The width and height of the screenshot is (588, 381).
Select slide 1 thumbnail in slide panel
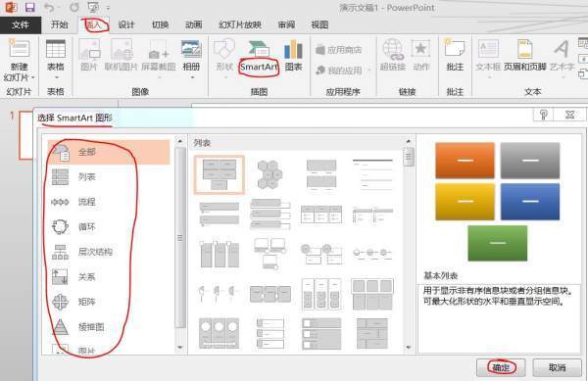point(26,135)
